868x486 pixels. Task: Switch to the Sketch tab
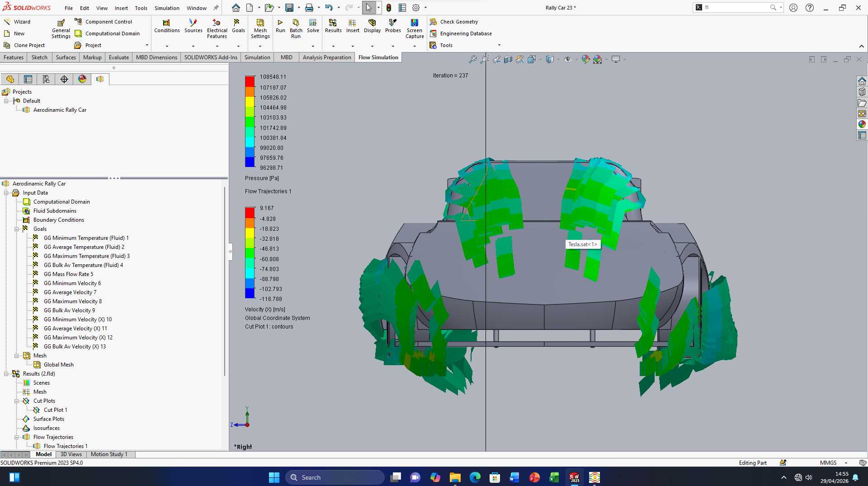pyautogui.click(x=39, y=57)
